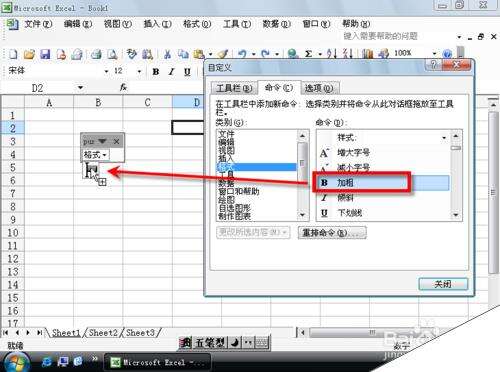Click the Save icon in toolbar
The width and height of the screenshot is (500, 372).
tap(45, 54)
